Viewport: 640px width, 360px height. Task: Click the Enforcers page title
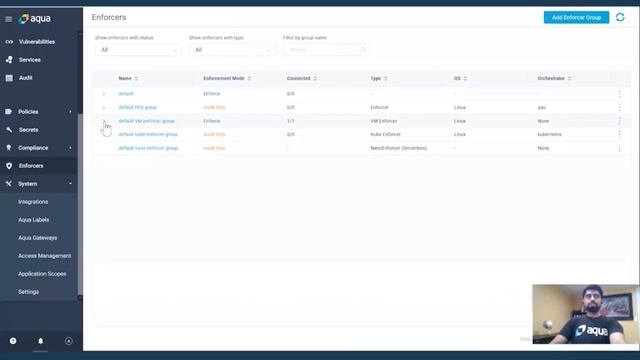(x=109, y=17)
